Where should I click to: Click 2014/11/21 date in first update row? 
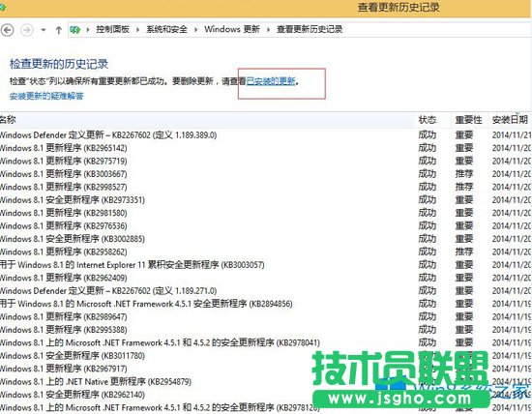[512, 135]
